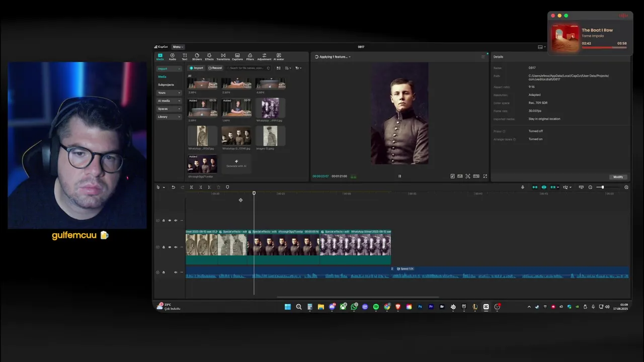
Task: Expand the Library sidebar section
Action: [169, 117]
